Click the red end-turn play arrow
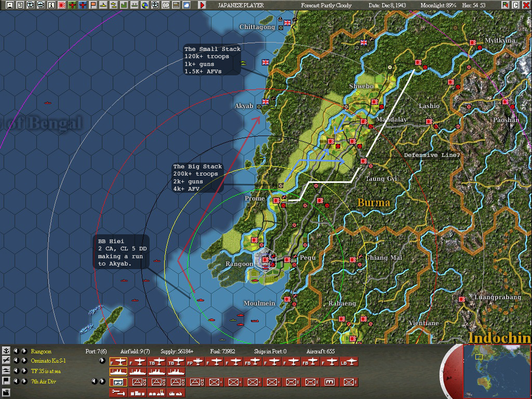This screenshot has width=532, height=399. point(202,5)
